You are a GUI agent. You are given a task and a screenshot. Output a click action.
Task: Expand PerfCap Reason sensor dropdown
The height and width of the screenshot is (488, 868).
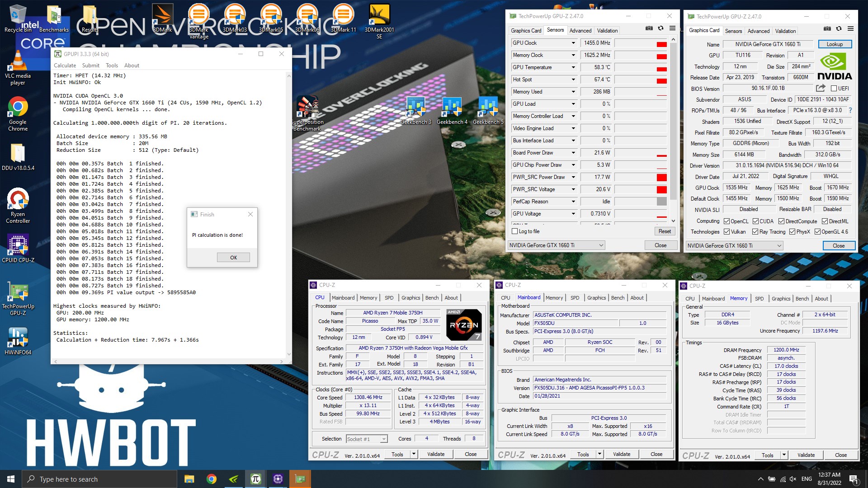573,202
